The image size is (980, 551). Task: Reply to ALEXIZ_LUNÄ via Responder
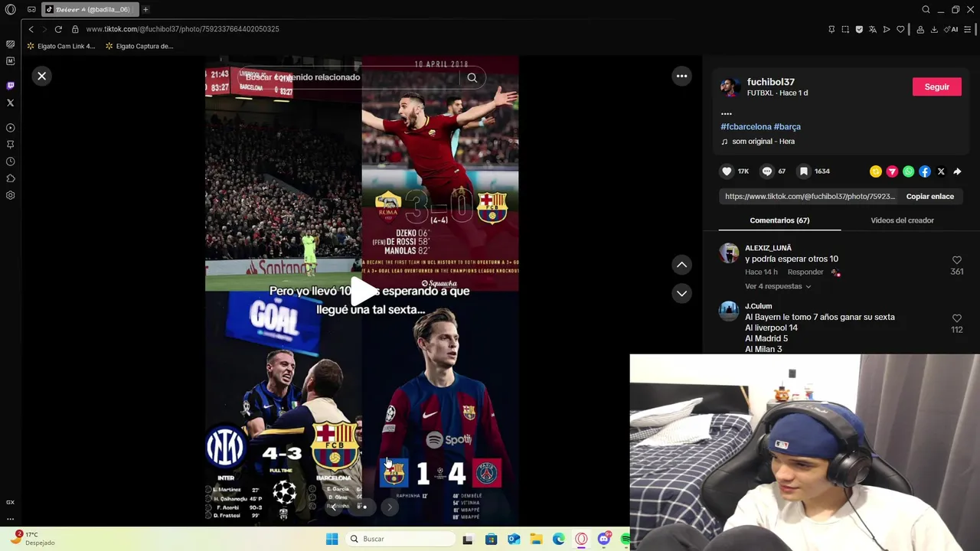805,272
